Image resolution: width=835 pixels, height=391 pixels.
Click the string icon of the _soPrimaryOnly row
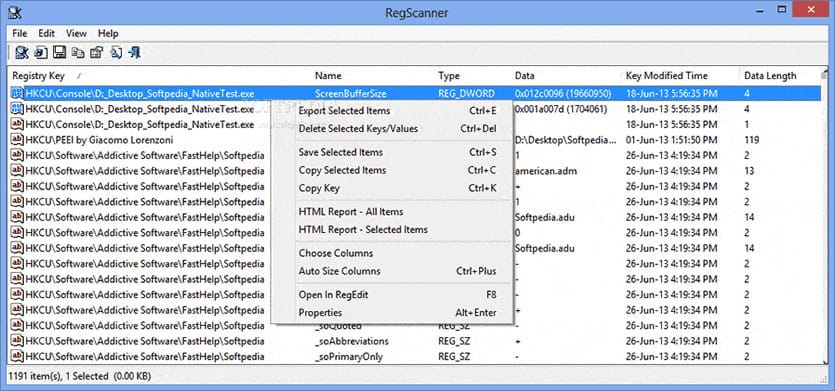click(x=17, y=356)
